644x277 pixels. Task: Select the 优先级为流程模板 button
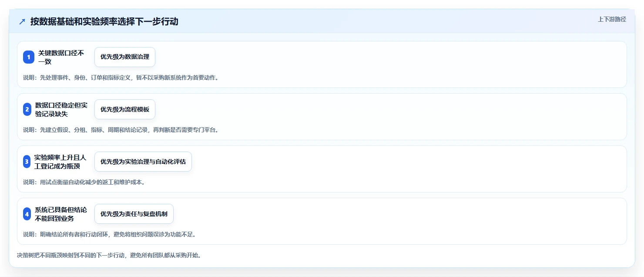tap(125, 109)
